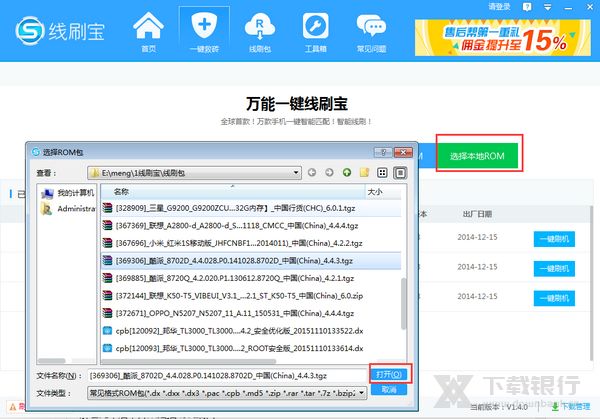Click the file list horizontal scrollbar
Screen dimensions: 600x419
coord(189,361)
